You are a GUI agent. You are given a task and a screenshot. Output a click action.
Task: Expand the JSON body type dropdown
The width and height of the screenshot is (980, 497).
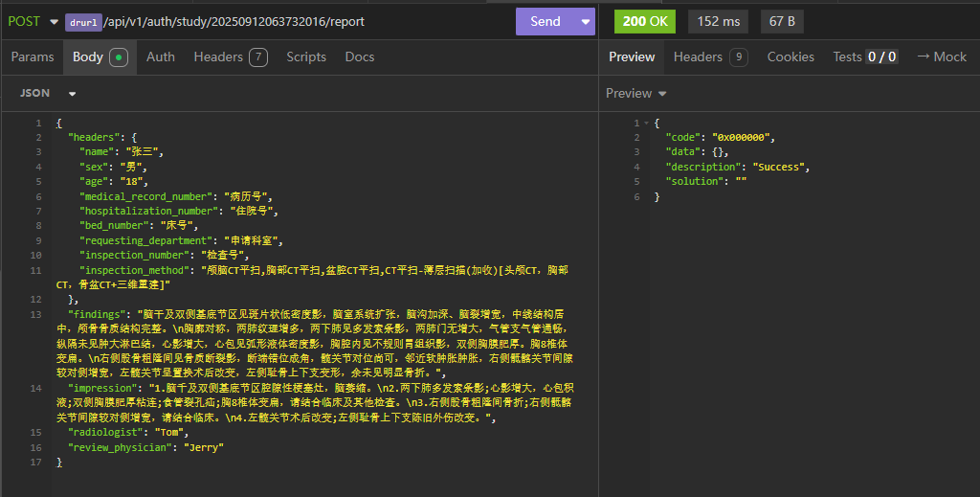(x=48, y=93)
